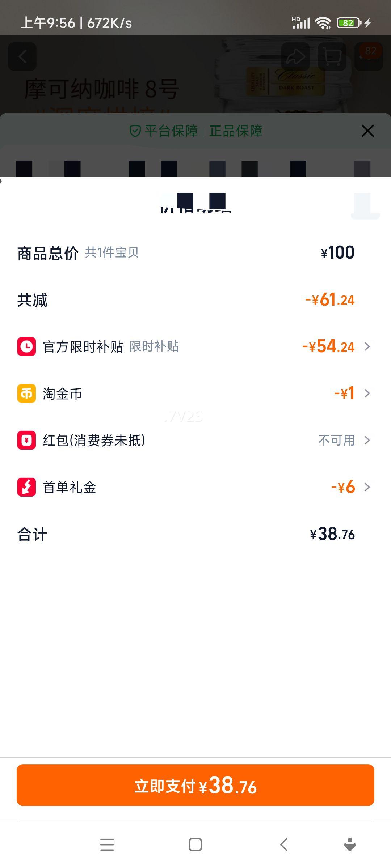391x868 pixels.
Task: Tap the yellow 淘金币 coin icon
Action: point(26,393)
